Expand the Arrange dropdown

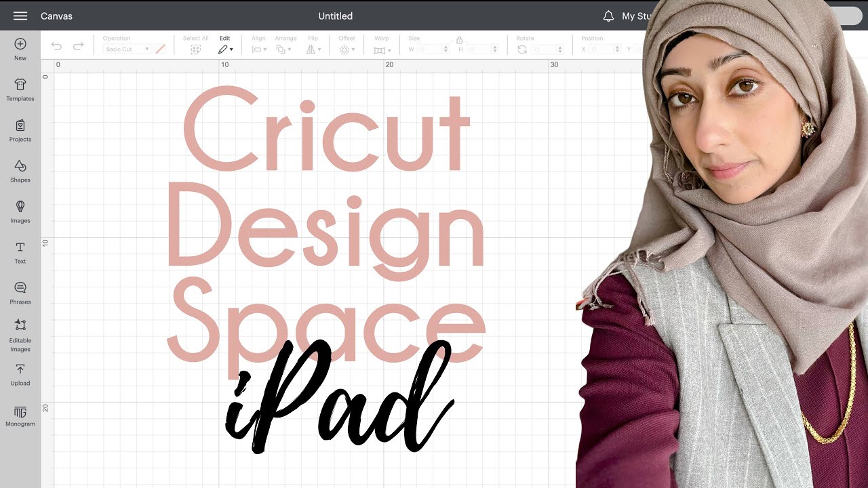(284, 49)
